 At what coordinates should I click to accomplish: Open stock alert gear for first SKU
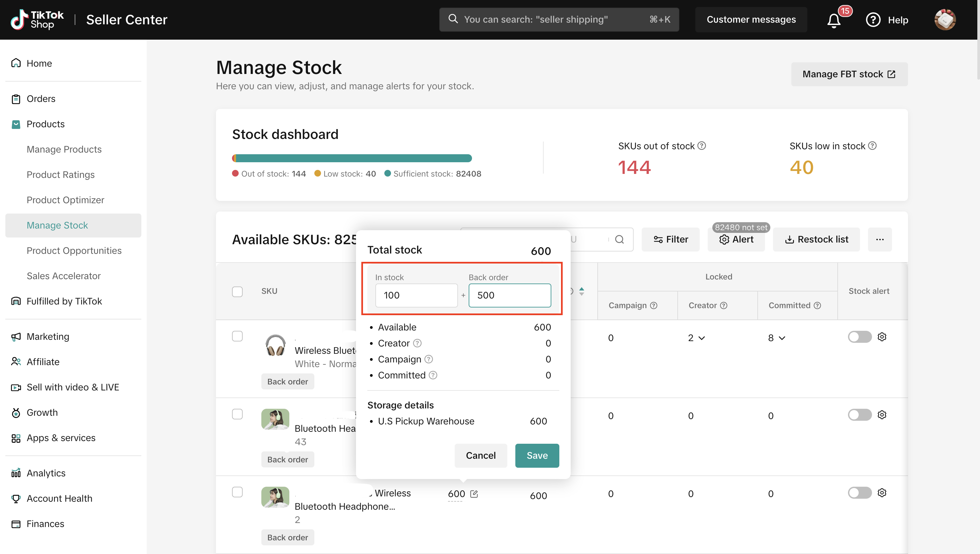[882, 337]
